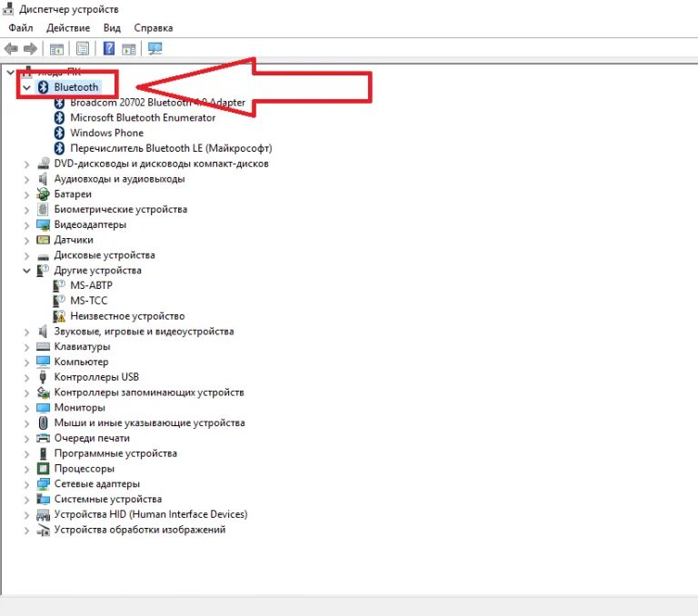This screenshot has height=616, width=698.
Task: Select the Датчики label
Action: coord(74,240)
